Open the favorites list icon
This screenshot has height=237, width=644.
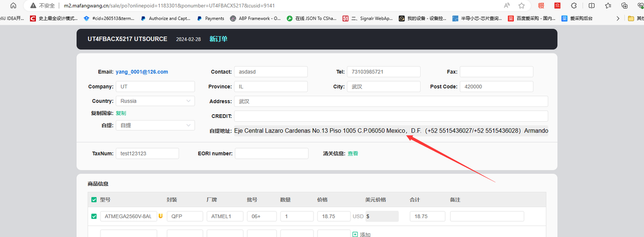[x=608, y=5]
